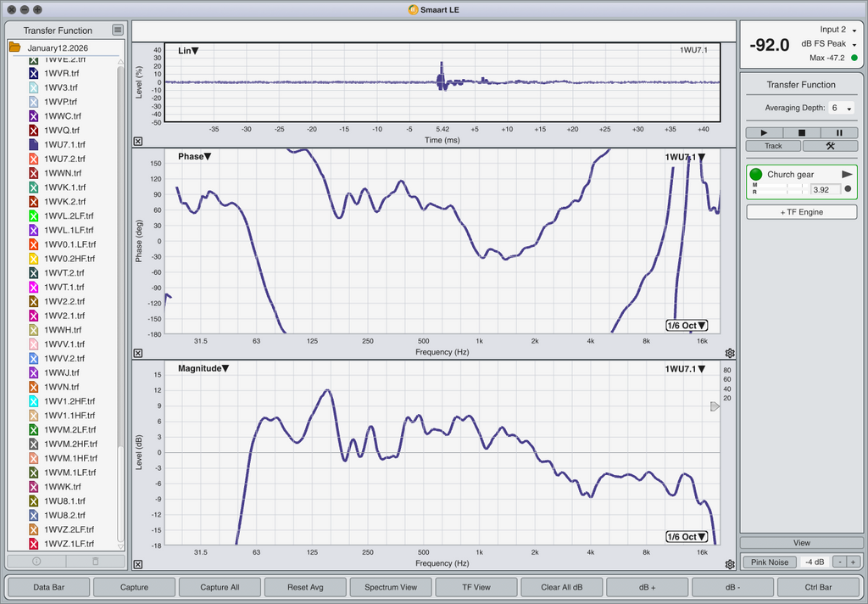
Task: Toggle the green Church gear engine indicator
Action: pos(756,175)
